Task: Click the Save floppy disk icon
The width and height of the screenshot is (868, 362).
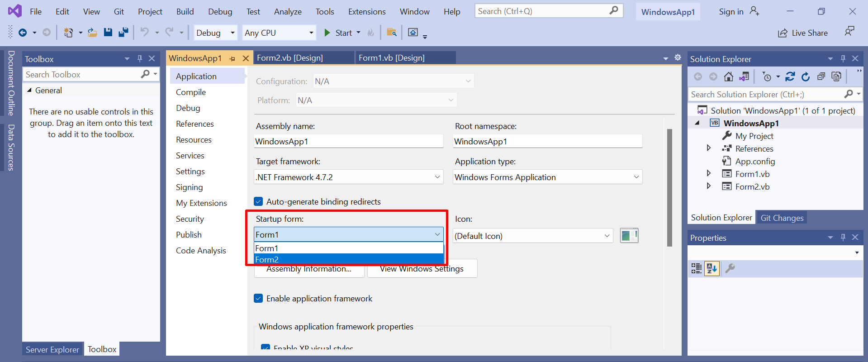Action: pyautogui.click(x=108, y=32)
